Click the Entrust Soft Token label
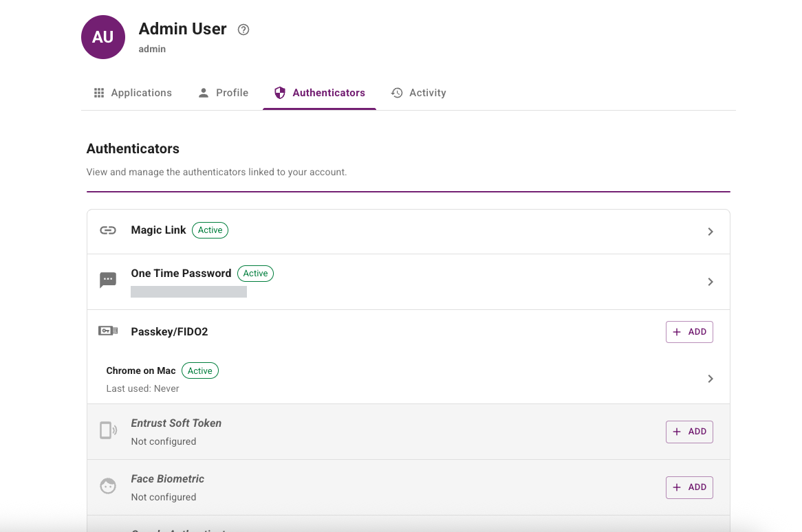Image resolution: width=802 pixels, height=532 pixels. tap(176, 423)
